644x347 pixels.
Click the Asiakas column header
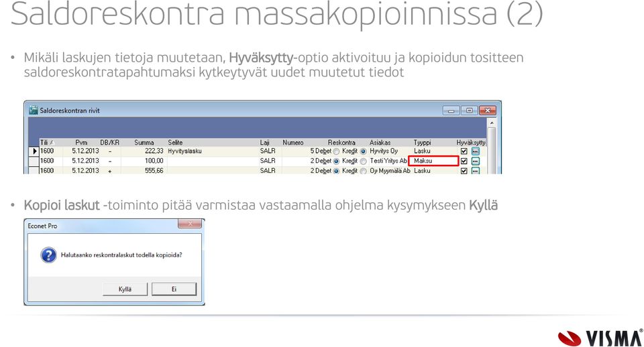(x=380, y=142)
